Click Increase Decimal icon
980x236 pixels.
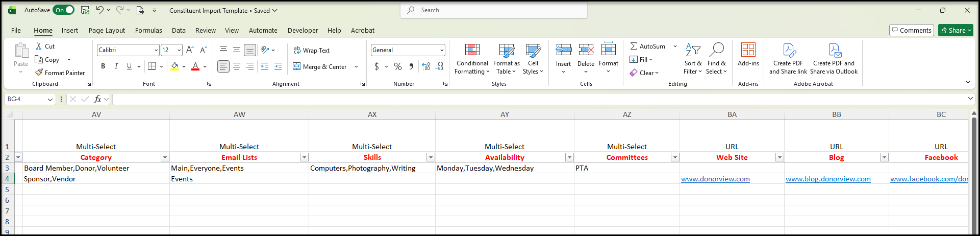click(426, 66)
